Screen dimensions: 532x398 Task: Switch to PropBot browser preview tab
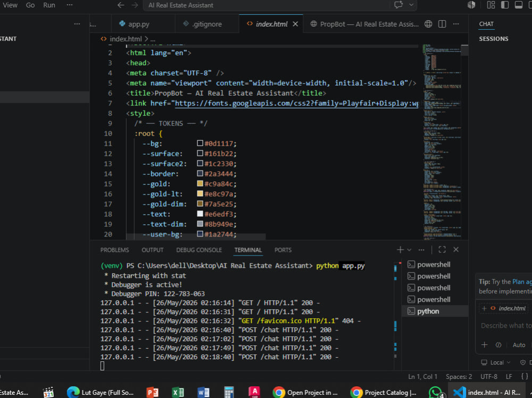point(364,24)
